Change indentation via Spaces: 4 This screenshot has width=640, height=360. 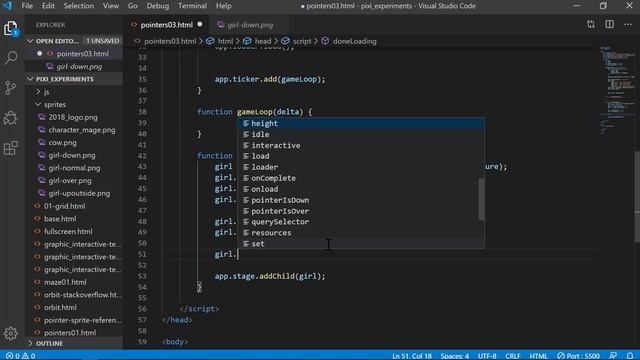454,356
